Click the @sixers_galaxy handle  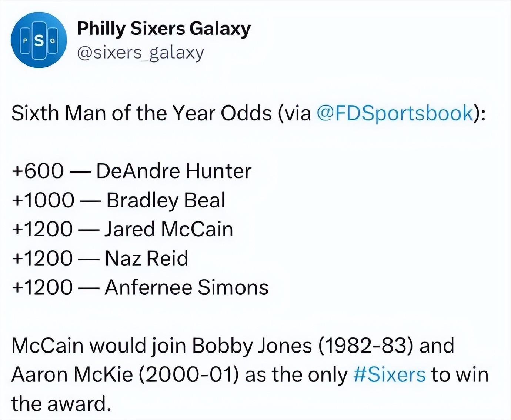click(x=140, y=53)
